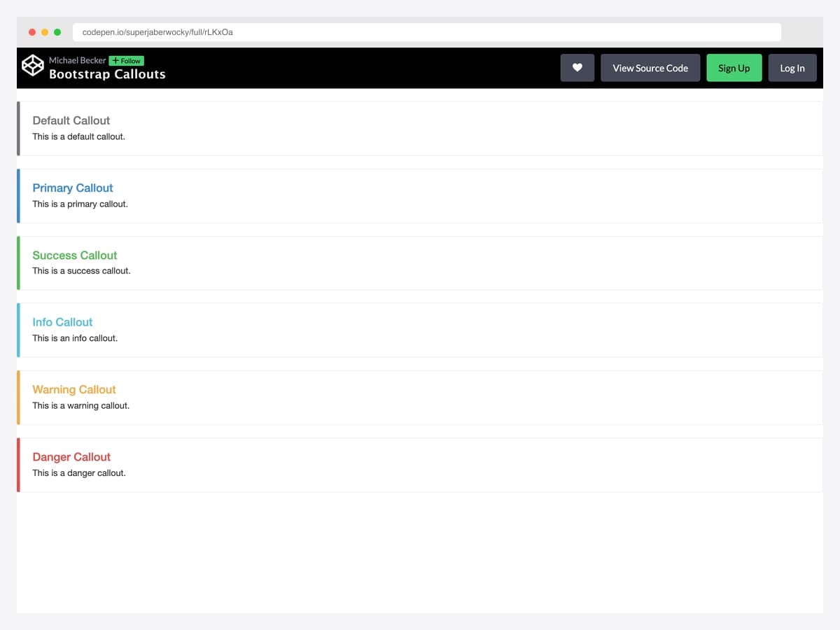The image size is (840, 630).
Task: Select the Danger Callout heading
Action: coord(71,457)
